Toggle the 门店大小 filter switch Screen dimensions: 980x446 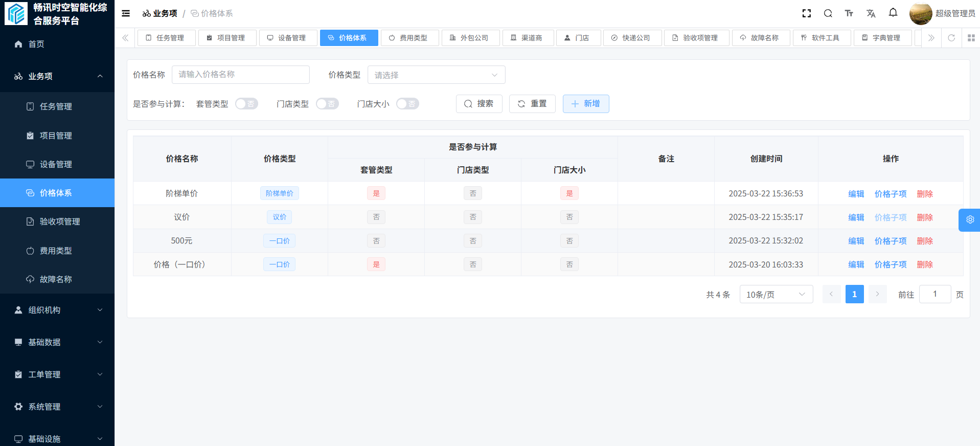(x=407, y=104)
